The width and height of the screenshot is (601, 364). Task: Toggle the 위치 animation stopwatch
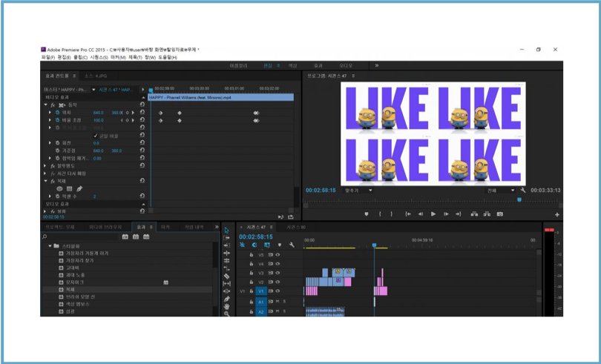point(57,113)
